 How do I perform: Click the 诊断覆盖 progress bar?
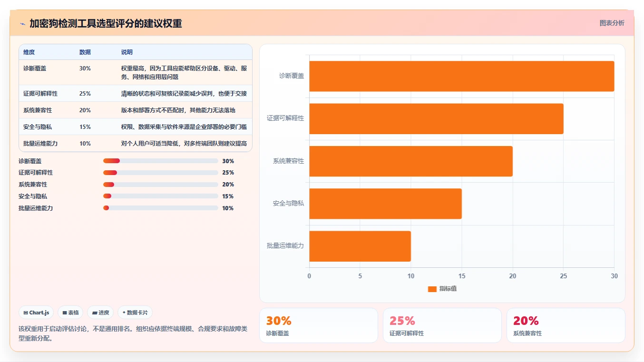pyautogui.click(x=161, y=161)
